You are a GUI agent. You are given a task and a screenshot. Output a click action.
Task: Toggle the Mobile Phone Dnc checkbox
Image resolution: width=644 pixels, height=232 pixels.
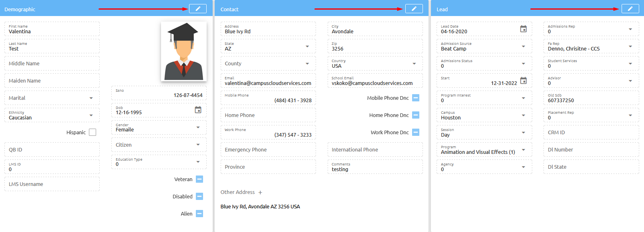pos(416,98)
